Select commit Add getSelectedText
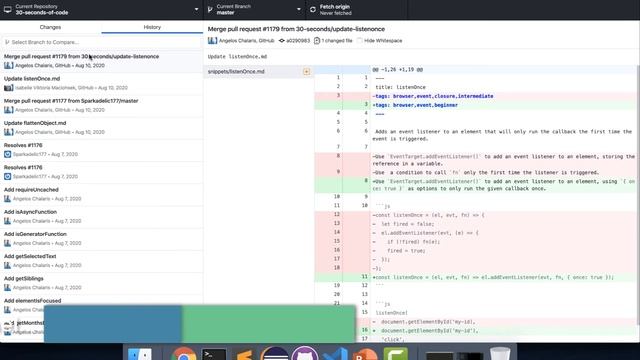 pyautogui.click(x=101, y=261)
